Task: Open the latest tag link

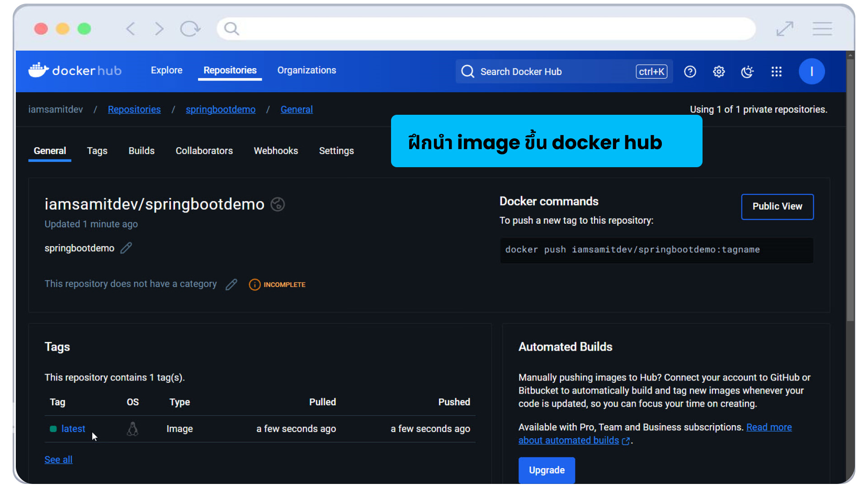Action: pyautogui.click(x=73, y=429)
